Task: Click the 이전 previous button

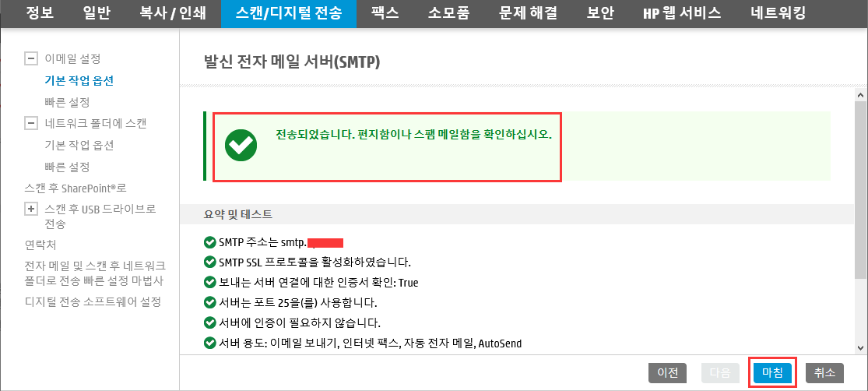Action: [x=667, y=373]
